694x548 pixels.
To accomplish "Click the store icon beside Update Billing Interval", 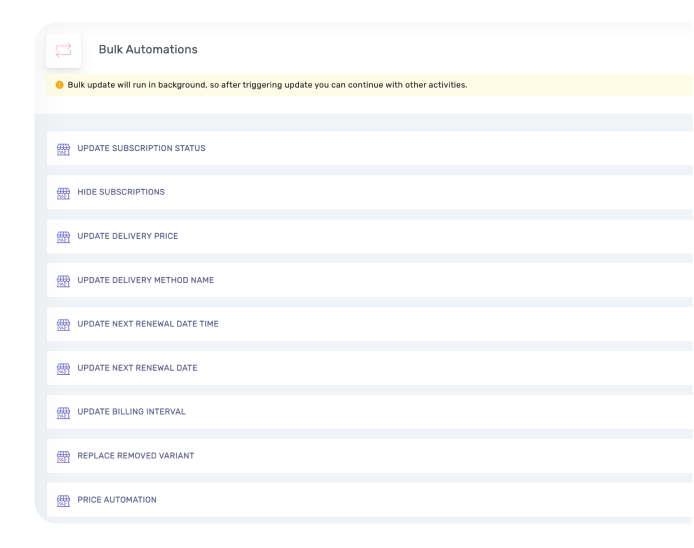I will coord(64,412).
